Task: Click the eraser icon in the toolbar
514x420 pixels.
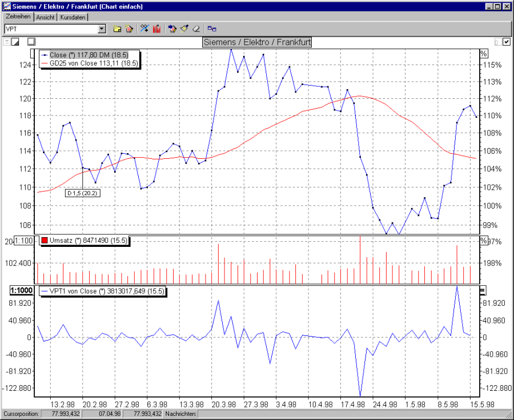Action: click(196, 28)
